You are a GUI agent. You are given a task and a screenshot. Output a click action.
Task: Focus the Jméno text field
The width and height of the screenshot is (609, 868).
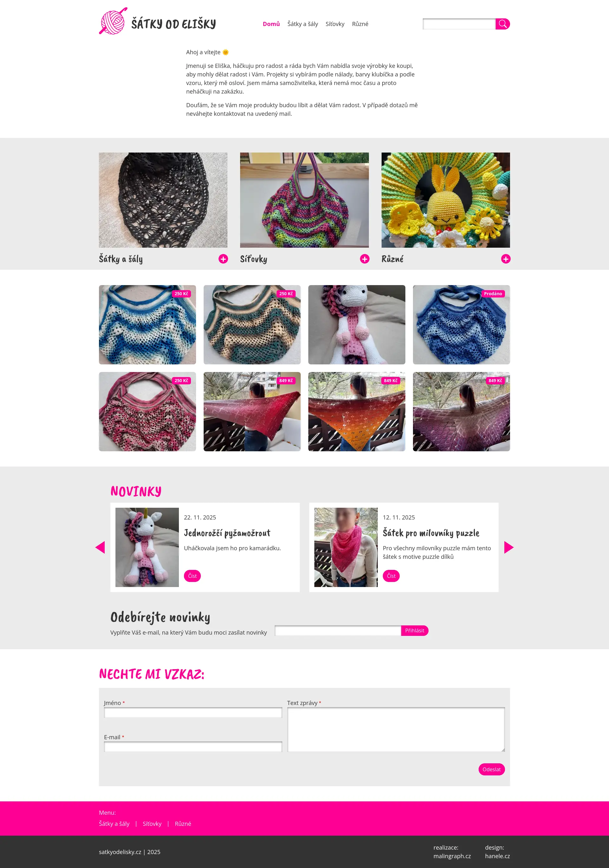[x=193, y=713]
